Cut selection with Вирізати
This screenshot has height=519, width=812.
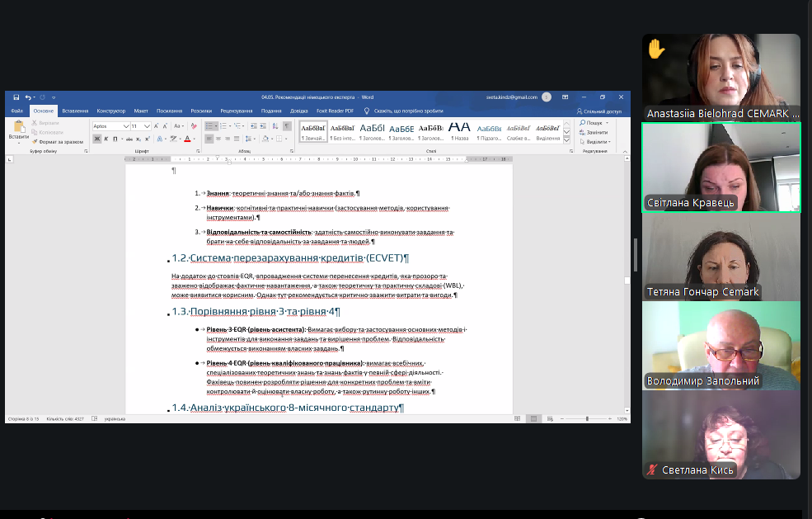pyautogui.click(x=45, y=123)
